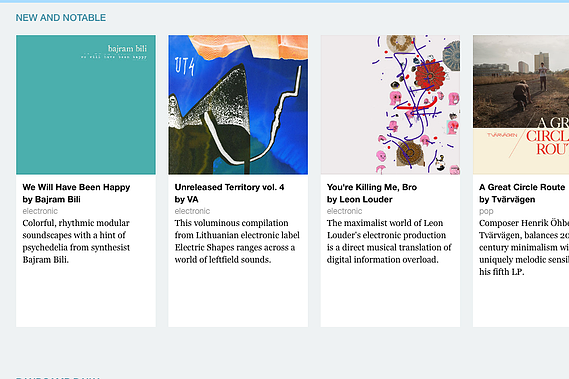Select the electronic genre tag under Bajram Bili
Image resolution: width=569 pixels, height=379 pixels.
(x=40, y=211)
